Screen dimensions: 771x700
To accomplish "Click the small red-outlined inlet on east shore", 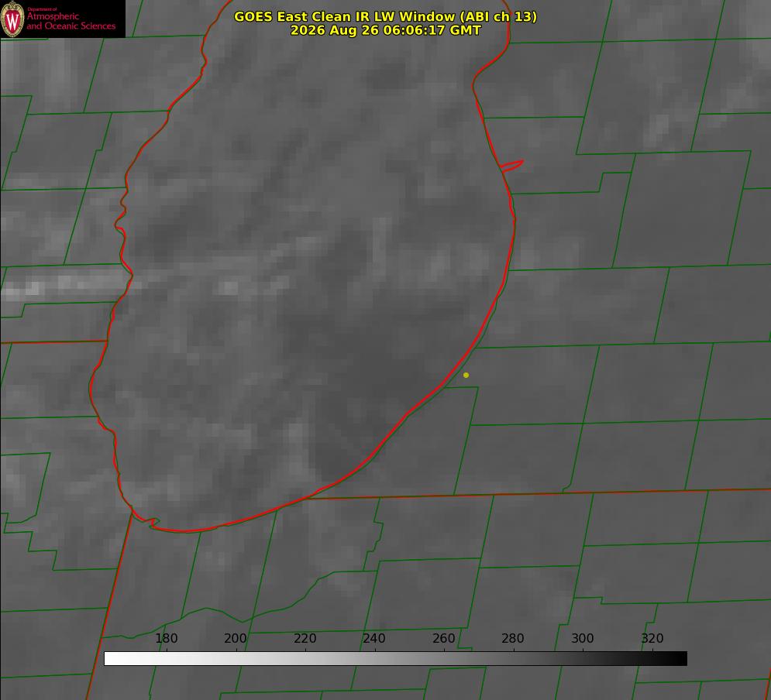I will (511, 166).
